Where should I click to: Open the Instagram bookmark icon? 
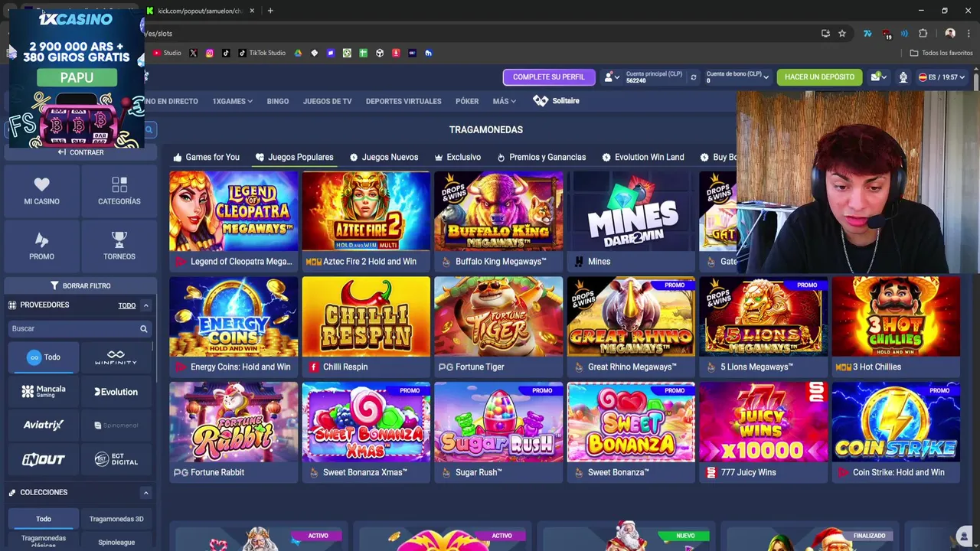tap(209, 53)
